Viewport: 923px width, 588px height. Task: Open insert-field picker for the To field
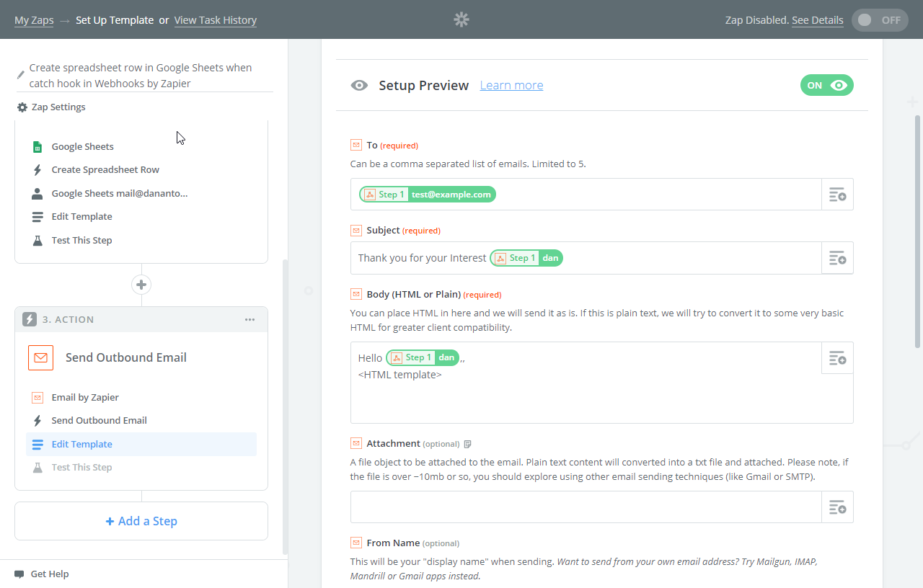point(837,195)
